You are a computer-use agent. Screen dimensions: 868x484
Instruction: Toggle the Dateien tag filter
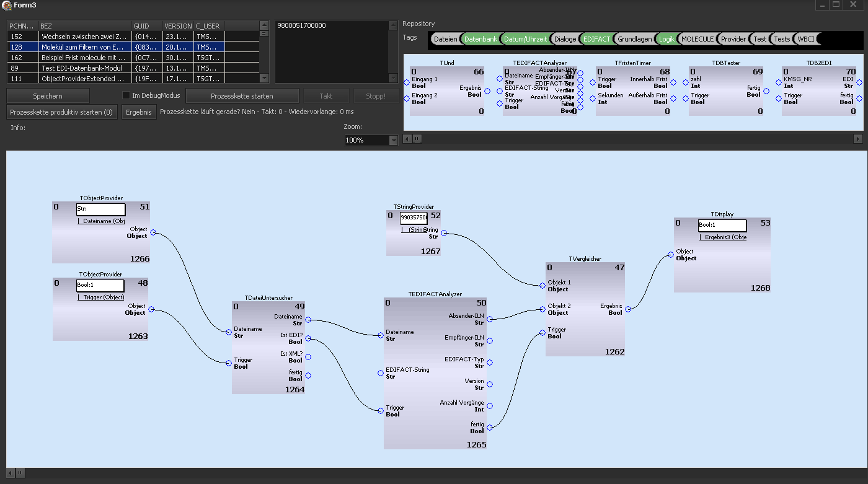(446, 39)
